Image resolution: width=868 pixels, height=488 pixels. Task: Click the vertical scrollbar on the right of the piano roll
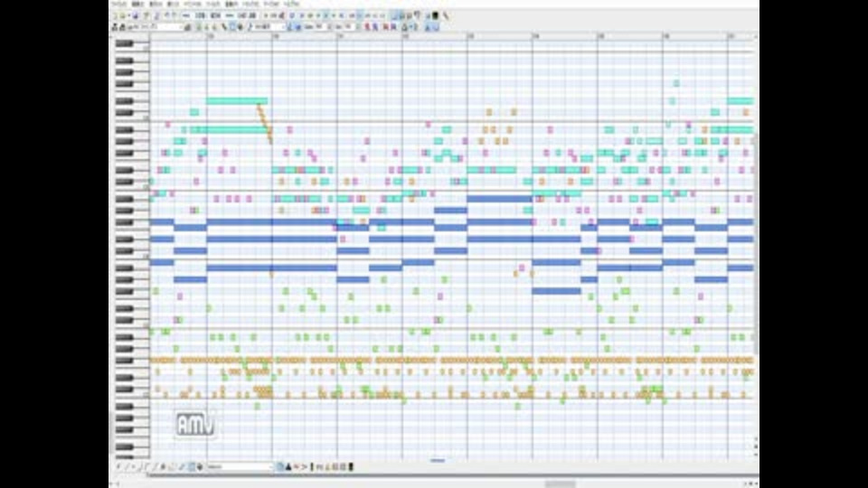(x=756, y=243)
